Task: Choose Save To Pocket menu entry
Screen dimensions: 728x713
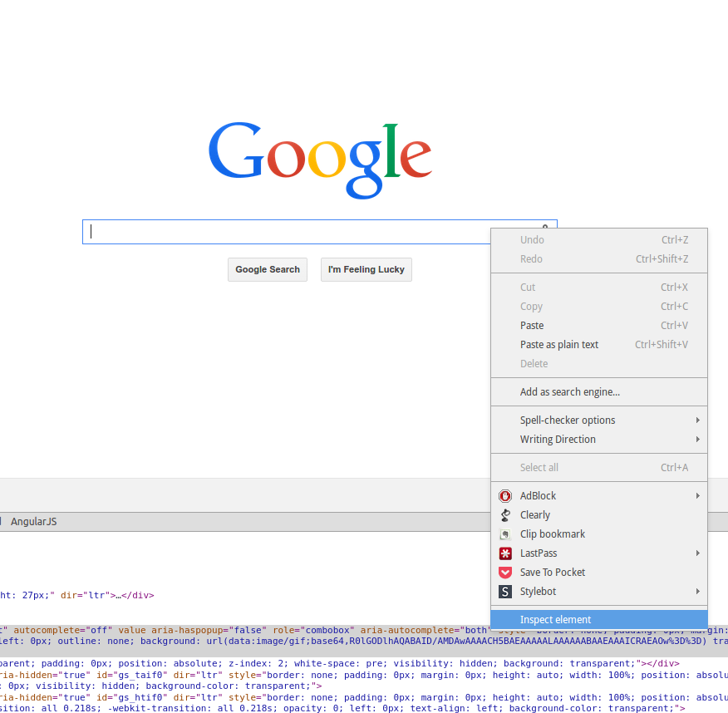Action: 599,573
